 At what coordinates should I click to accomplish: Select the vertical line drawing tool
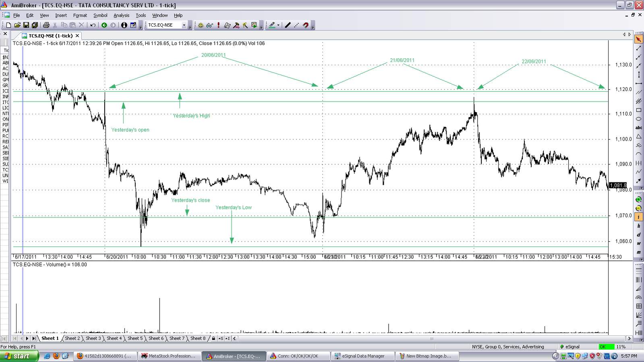[x=639, y=74]
